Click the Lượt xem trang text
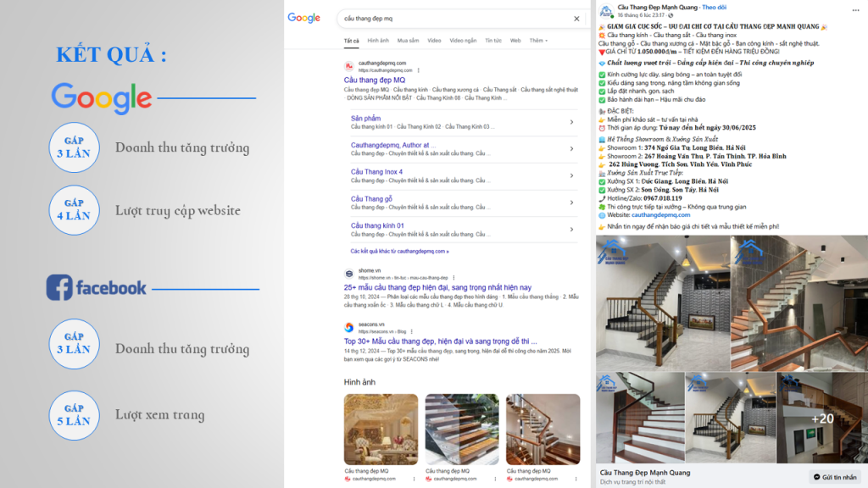This screenshot has height=488, width=868. (160, 415)
